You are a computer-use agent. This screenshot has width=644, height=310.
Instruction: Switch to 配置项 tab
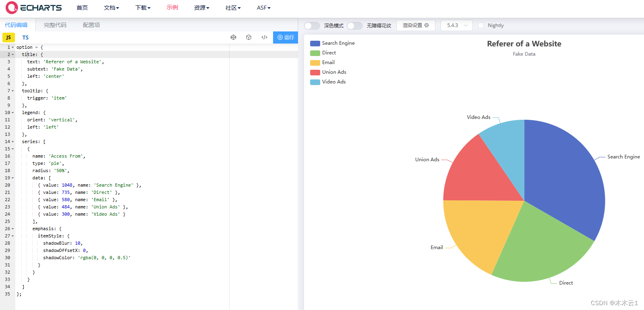coord(91,25)
